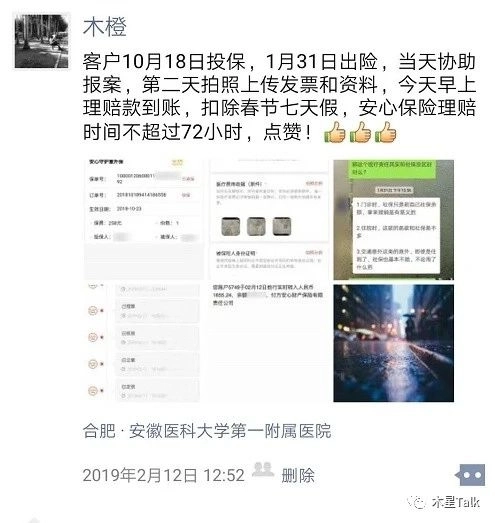Open the bank transfer notification thumbnail
Image resolution: width=495 pixels, height=523 pixels.
tap(269, 343)
